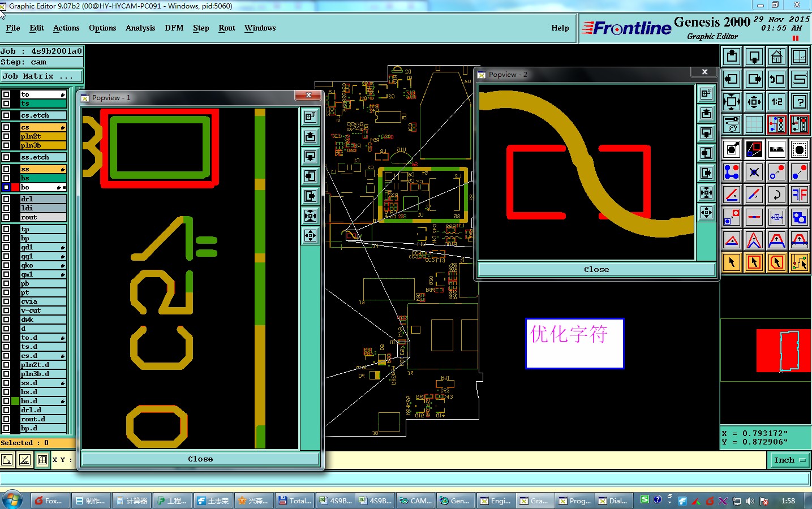Click the black X delete point icon

tap(754, 172)
